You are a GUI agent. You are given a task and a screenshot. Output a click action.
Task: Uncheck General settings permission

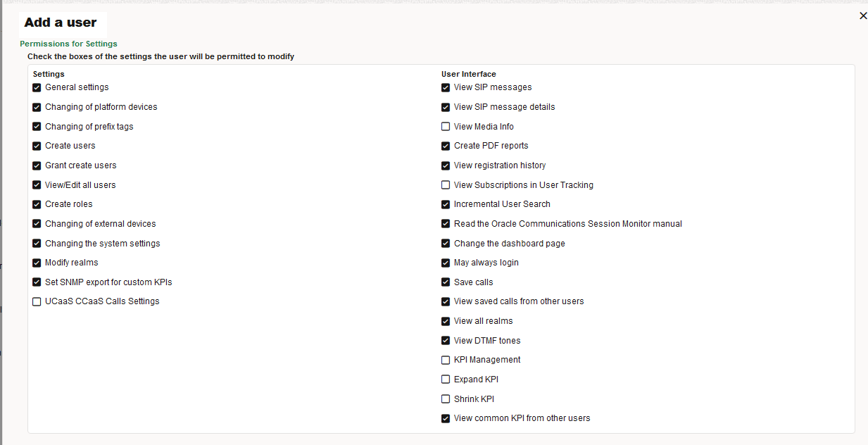tap(37, 87)
